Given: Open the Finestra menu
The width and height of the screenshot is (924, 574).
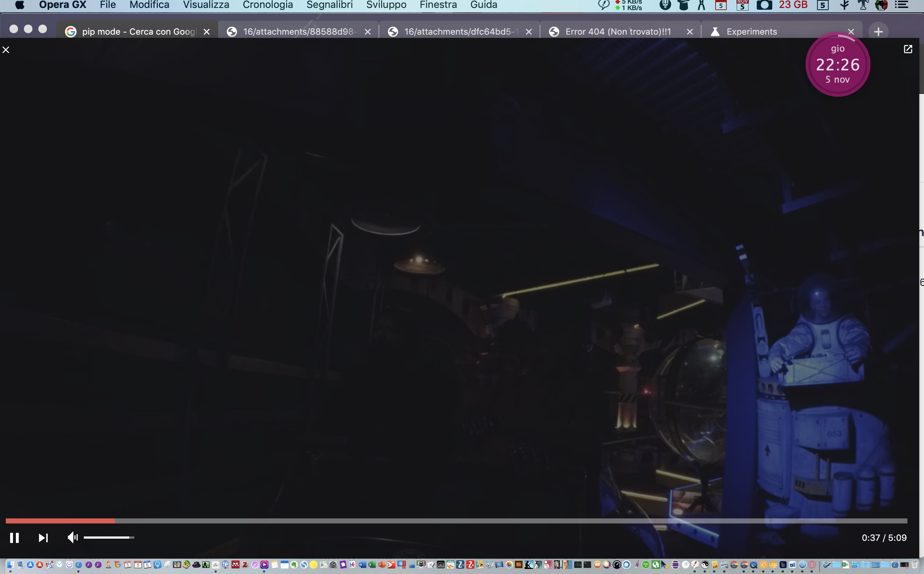Looking at the screenshot, I should point(438,5).
